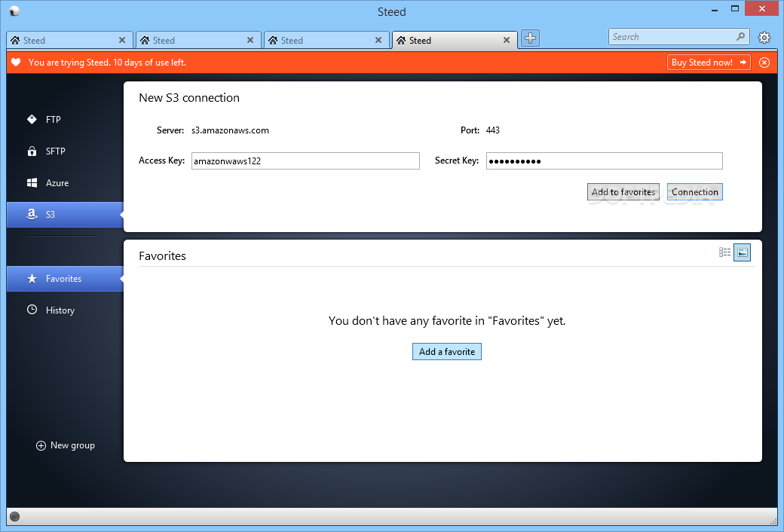Minimize the Steed window

715,9
